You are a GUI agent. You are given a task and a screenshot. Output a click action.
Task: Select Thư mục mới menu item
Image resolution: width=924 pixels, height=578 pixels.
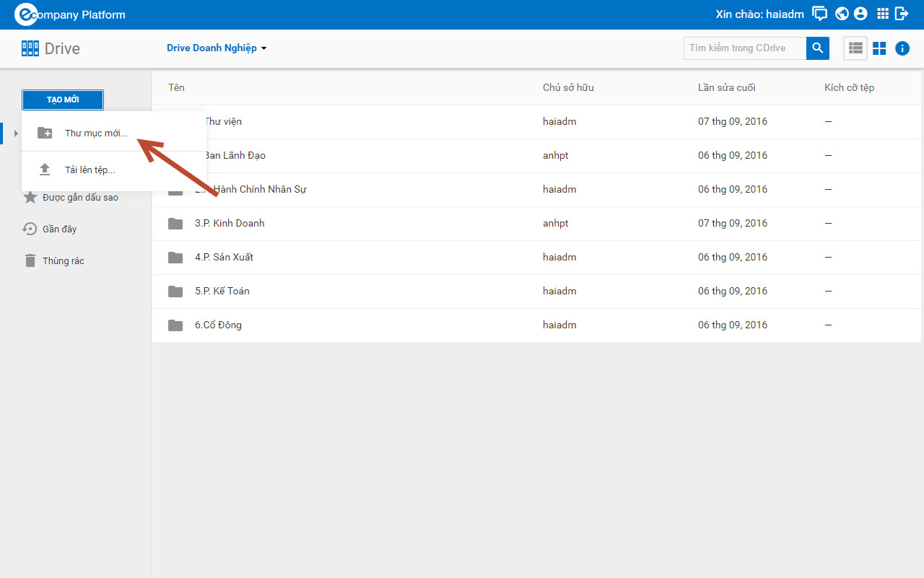coord(114,133)
